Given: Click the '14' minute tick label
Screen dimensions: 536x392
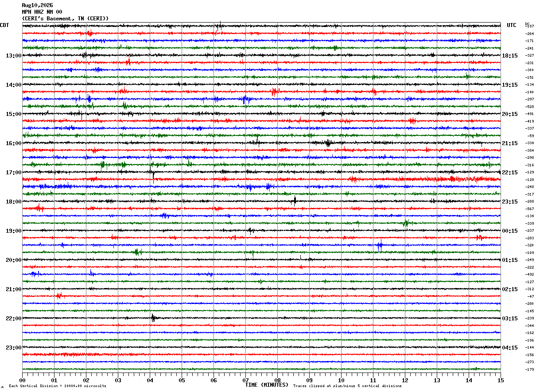Looking at the screenshot, I should pos(469,380).
